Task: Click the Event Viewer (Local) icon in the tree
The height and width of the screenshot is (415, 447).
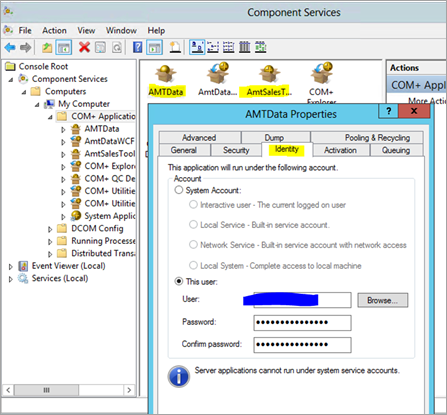Action: pos(23,266)
